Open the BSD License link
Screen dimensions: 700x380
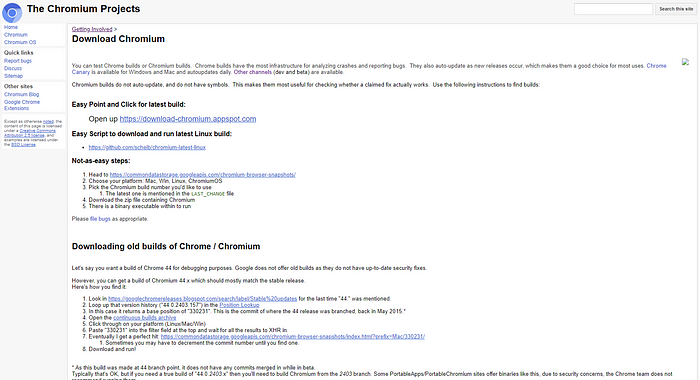(x=23, y=145)
